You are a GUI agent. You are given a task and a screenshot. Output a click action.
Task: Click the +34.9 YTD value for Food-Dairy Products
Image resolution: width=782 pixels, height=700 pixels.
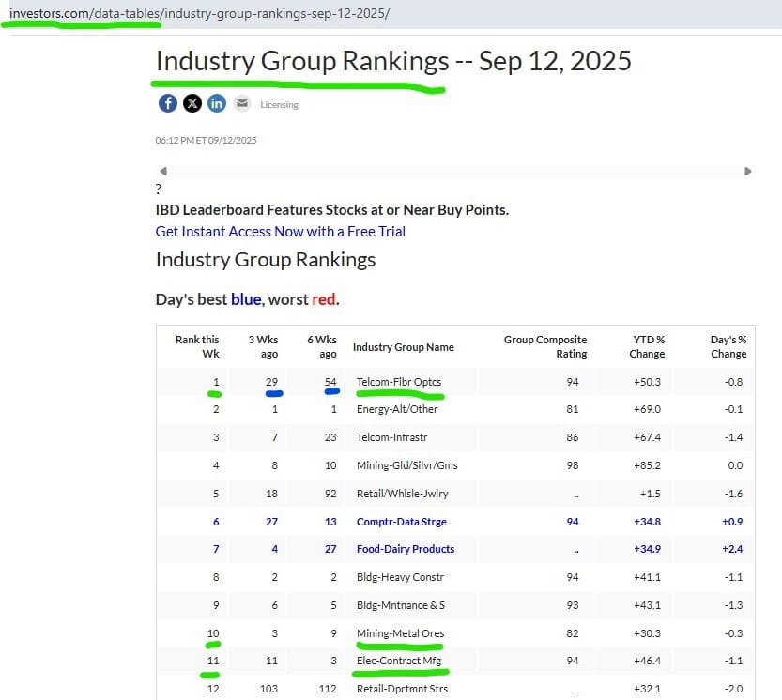coord(648,549)
